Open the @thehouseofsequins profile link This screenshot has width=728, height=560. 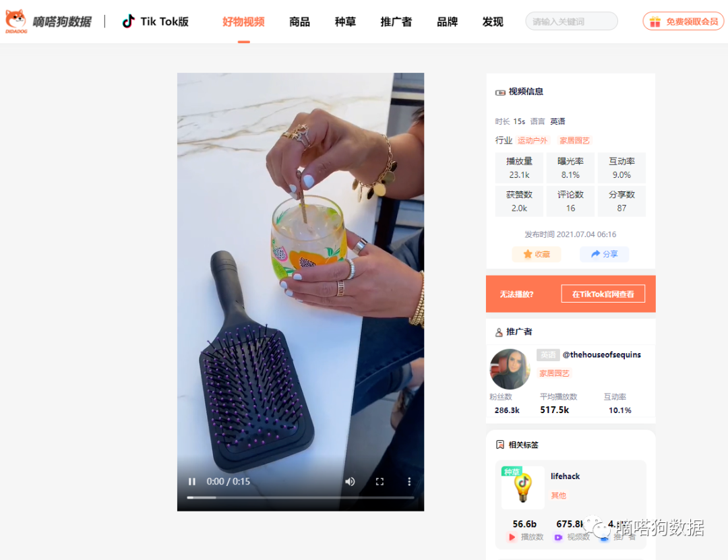[x=601, y=354]
